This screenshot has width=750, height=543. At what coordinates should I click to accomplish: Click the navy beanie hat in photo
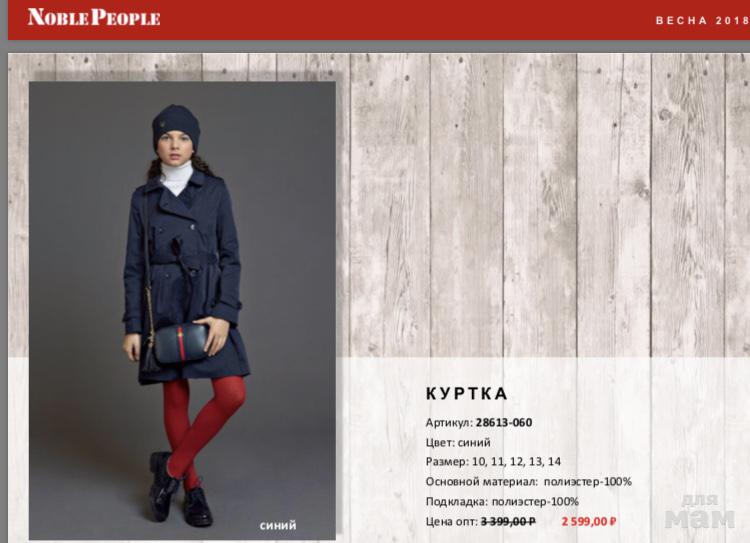(176, 124)
